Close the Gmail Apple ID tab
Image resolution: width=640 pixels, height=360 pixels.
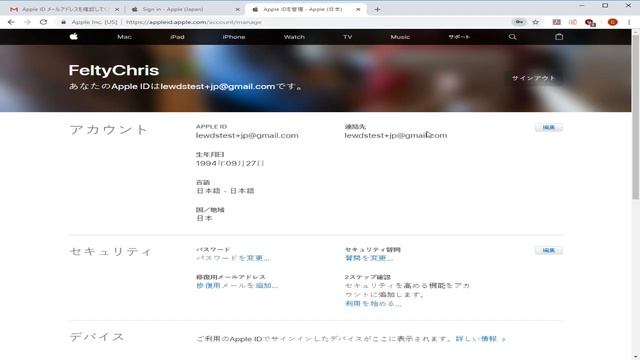click(x=117, y=9)
